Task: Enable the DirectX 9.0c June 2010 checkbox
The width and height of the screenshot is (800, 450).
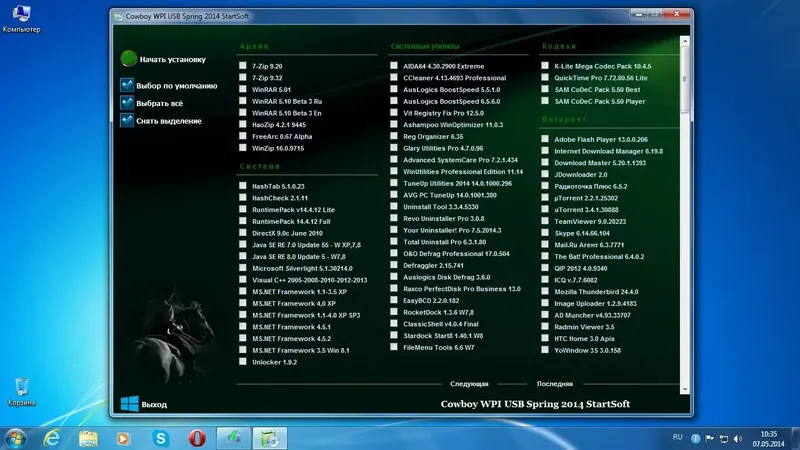Action: point(243,233)
